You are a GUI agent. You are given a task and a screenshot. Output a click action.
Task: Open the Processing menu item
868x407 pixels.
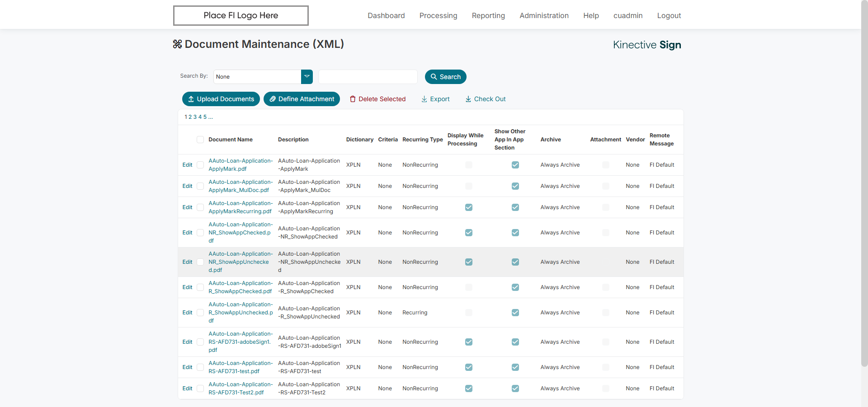tap(438, 15)
